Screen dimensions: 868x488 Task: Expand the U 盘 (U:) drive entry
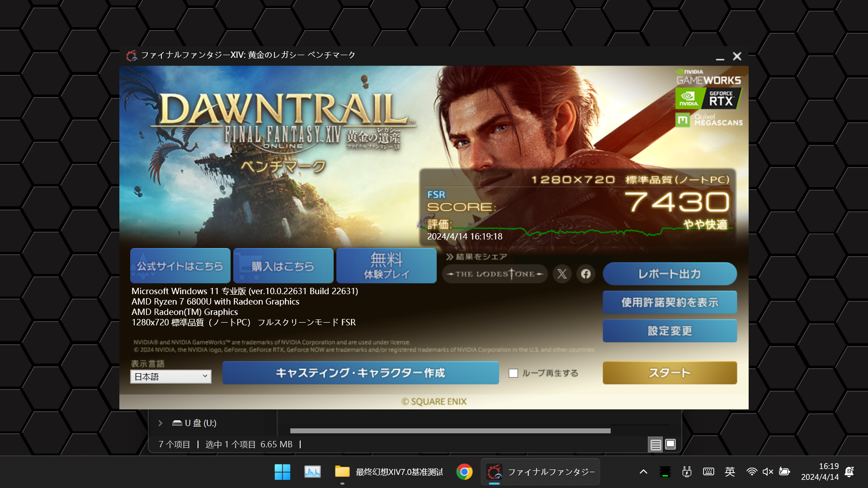(160, 422)
